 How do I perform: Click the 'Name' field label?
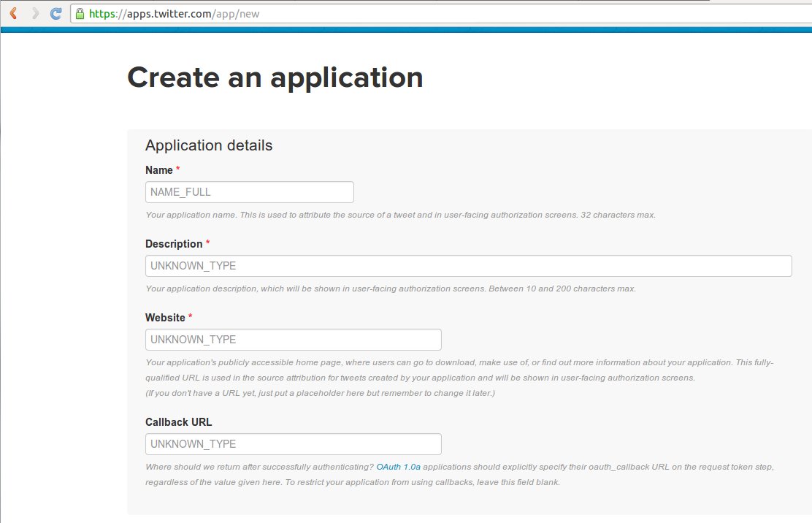[159, 170]
